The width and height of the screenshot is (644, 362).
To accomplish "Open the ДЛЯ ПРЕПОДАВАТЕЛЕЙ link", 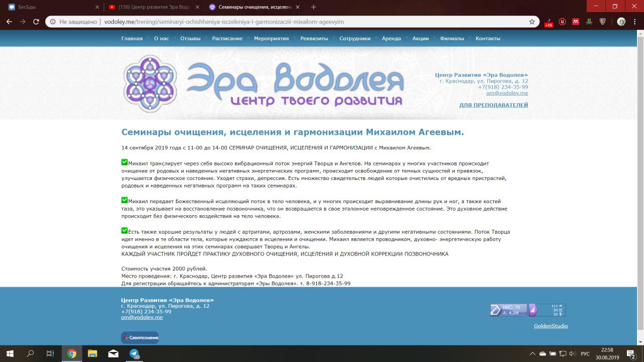I will tap(494, 105).
